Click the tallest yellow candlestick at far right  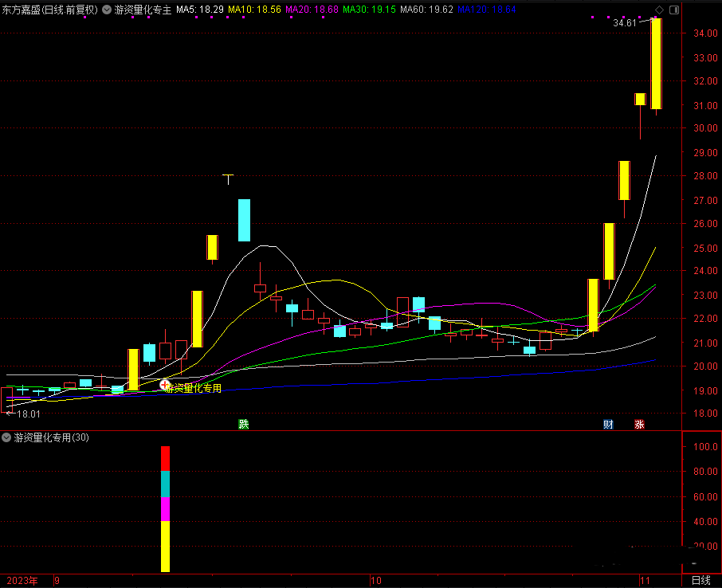656,64
